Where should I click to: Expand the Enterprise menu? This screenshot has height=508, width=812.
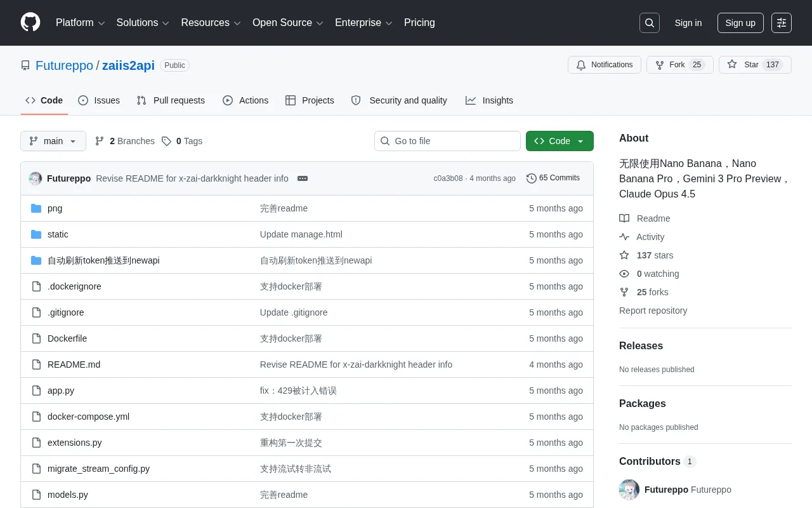(x=364, y=23)
